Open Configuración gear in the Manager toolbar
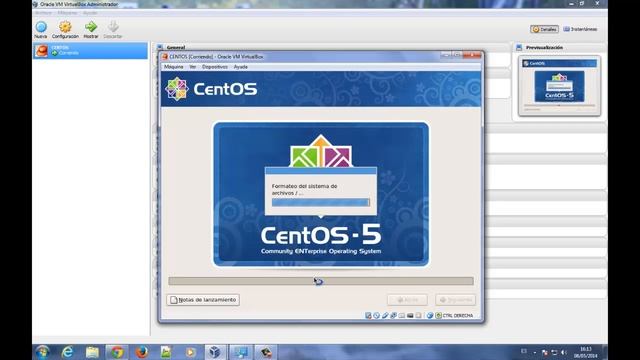The height and width of the screenshot is (360, 640). (65, 27)
